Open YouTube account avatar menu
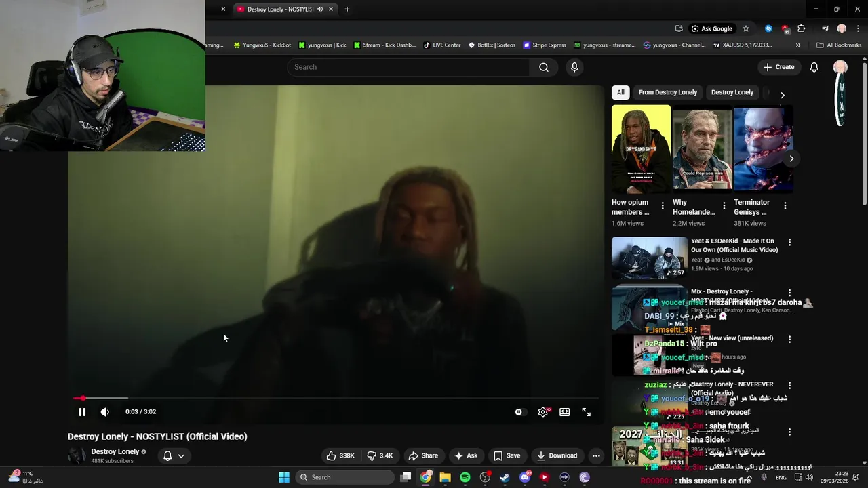Viewport: 868px width, 488px height. coord(840,67)
